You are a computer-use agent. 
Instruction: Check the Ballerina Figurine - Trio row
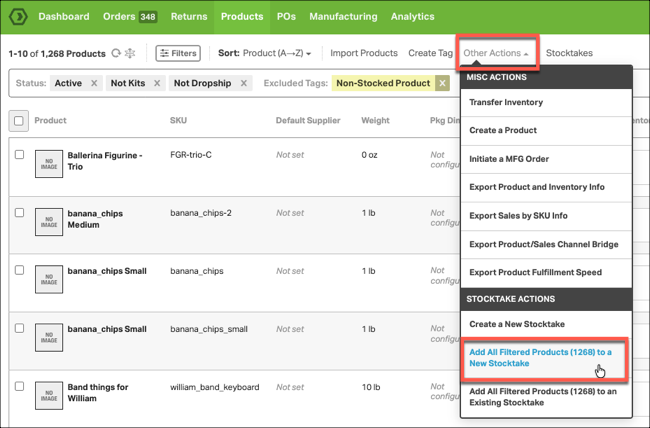tap(19, 154)
